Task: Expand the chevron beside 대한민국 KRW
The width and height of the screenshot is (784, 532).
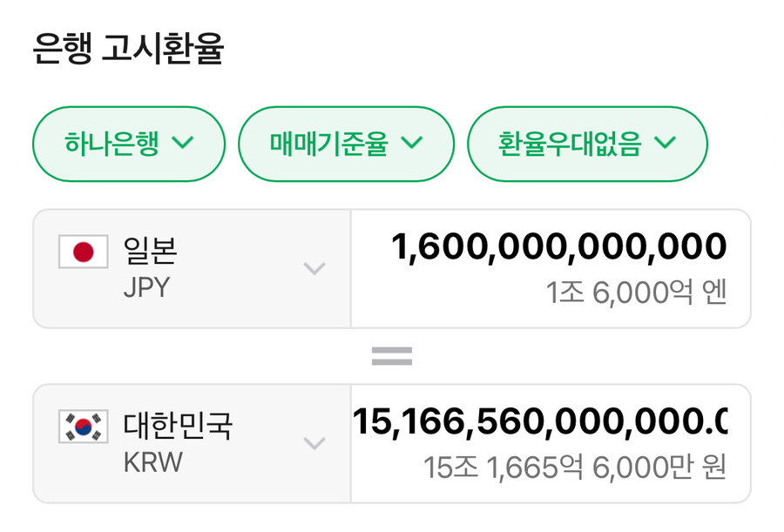Action: point(314,443)
